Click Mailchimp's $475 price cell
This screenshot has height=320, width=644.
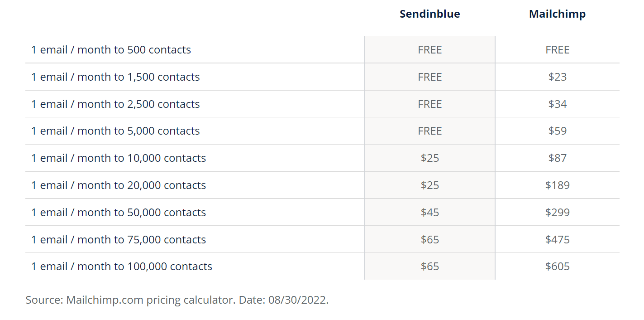point(557,240)
